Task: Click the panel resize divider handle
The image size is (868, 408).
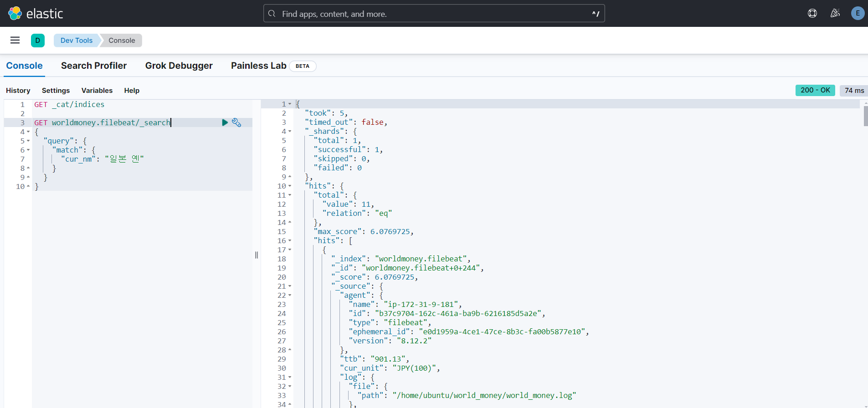Action: 257,255
